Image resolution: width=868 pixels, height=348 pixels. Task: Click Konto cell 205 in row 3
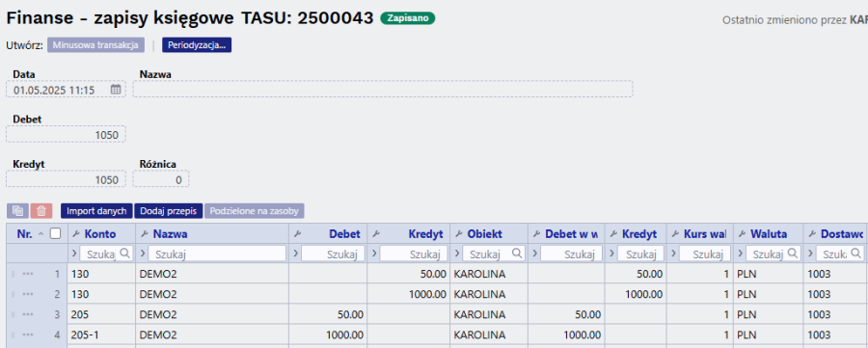pos(101,315)
